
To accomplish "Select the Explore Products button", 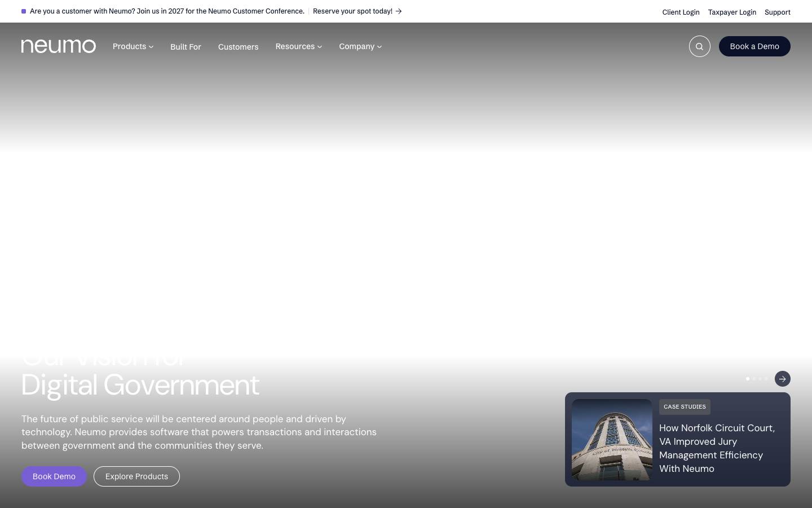I will tap(136, 476).
